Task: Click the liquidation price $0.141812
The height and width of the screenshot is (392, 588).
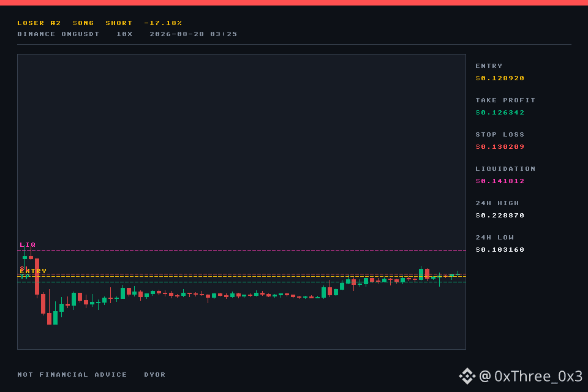Action: 500,181
